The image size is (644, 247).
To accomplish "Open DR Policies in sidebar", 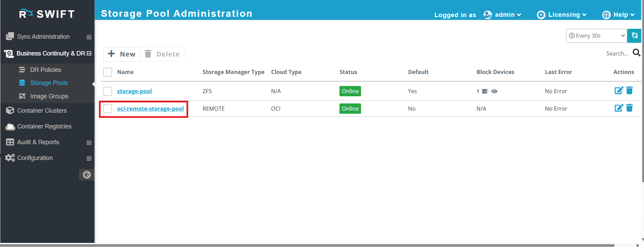I will pyautogui.click(x=46, y=70).
